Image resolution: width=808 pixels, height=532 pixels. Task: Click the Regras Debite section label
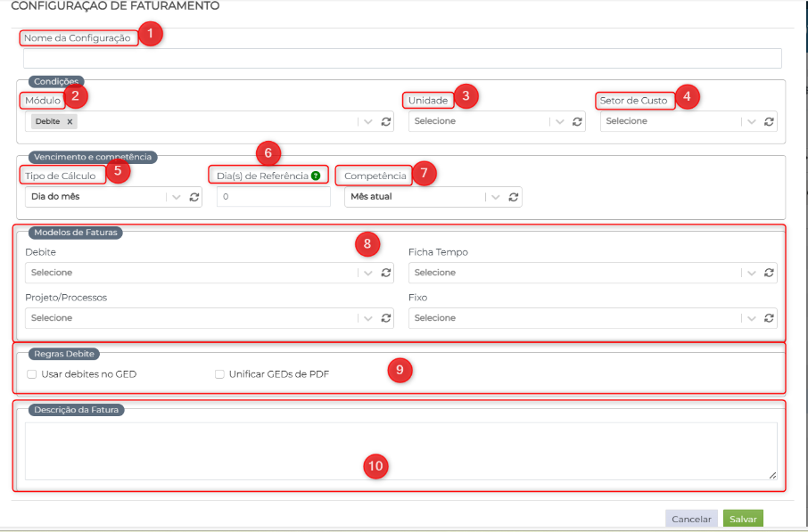click(x=64, y=354)
